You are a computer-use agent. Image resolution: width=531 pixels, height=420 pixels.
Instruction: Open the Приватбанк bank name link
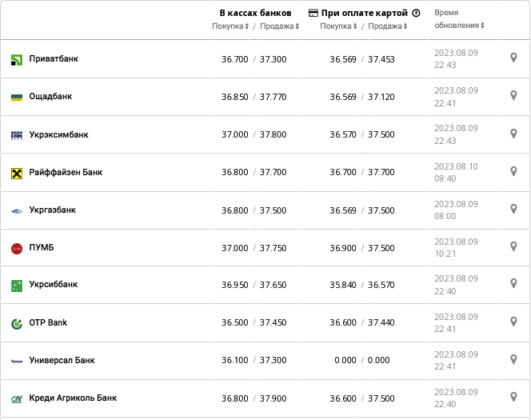click(54, 59)
